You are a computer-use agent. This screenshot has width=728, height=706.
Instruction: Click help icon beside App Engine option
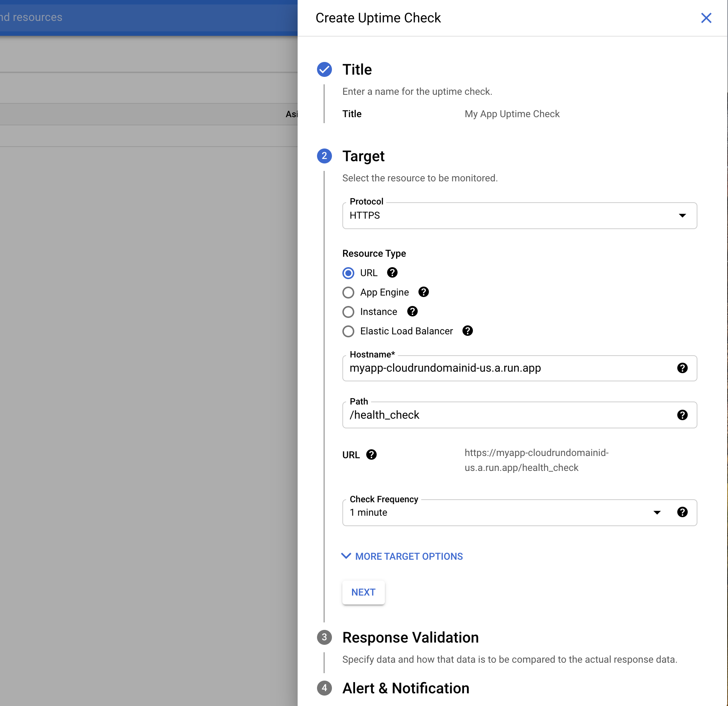[x=423, y=292]
